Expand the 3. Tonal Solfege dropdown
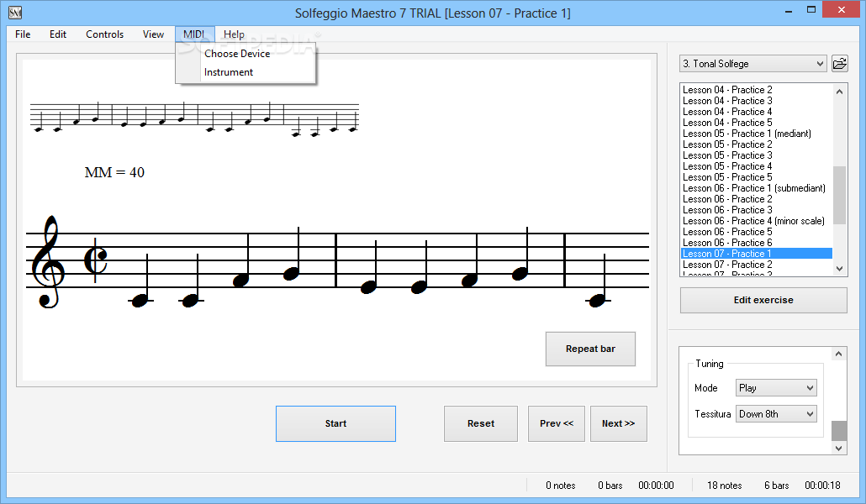The image size is (866, 504). pyautogui.click(x=752, y=64)
